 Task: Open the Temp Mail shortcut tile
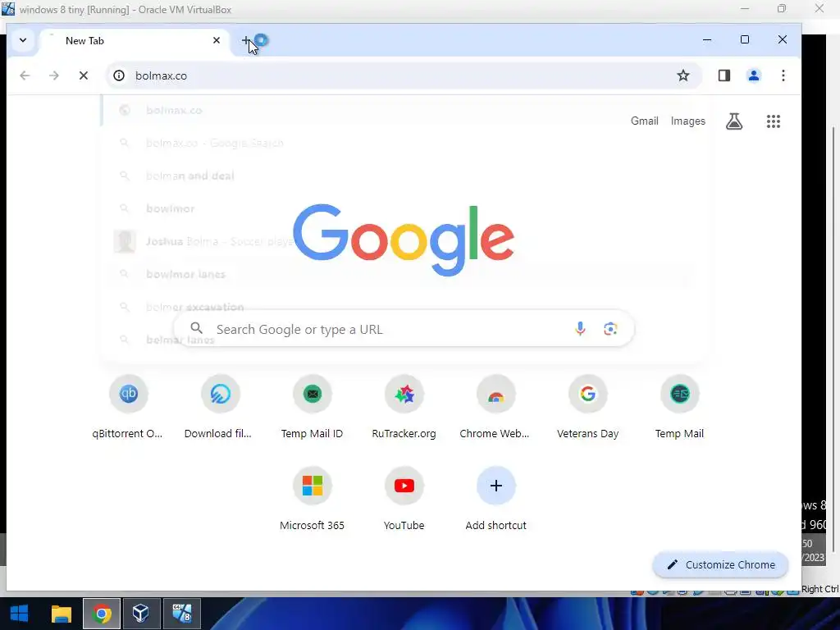(x=679, y=407)
